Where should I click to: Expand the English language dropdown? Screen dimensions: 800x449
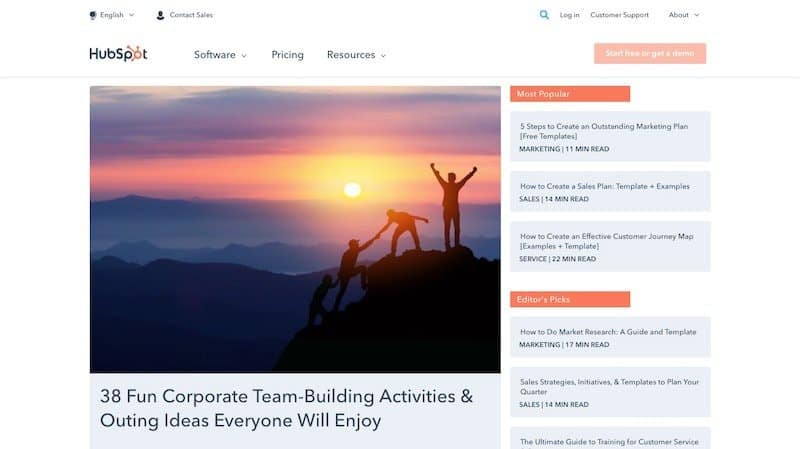click(112, 15)
